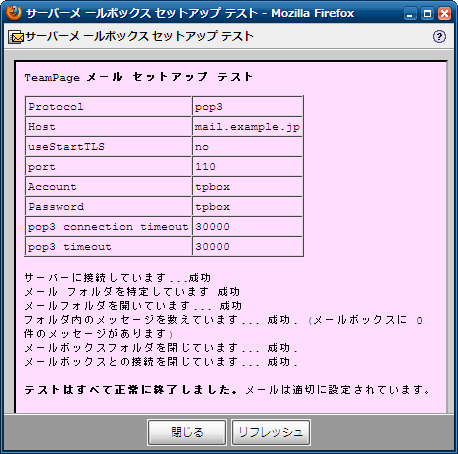Select the port label cell
Image resolution: width=458 pixels, height=454 pixels.
108,166
